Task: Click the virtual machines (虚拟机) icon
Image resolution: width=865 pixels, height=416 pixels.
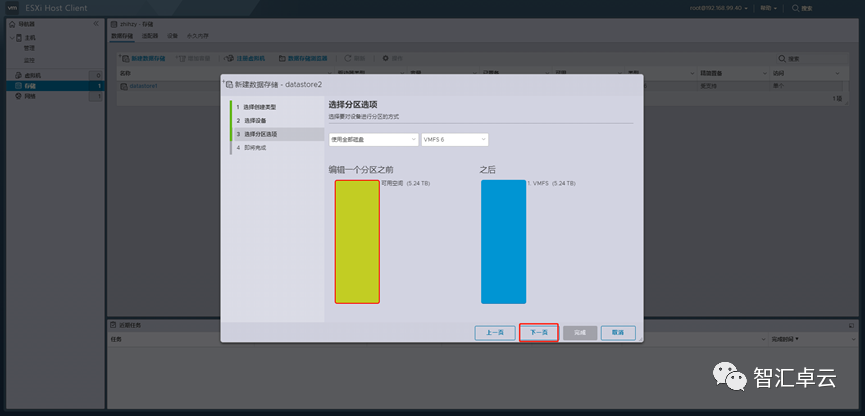Action: click(x=18, y=75)
